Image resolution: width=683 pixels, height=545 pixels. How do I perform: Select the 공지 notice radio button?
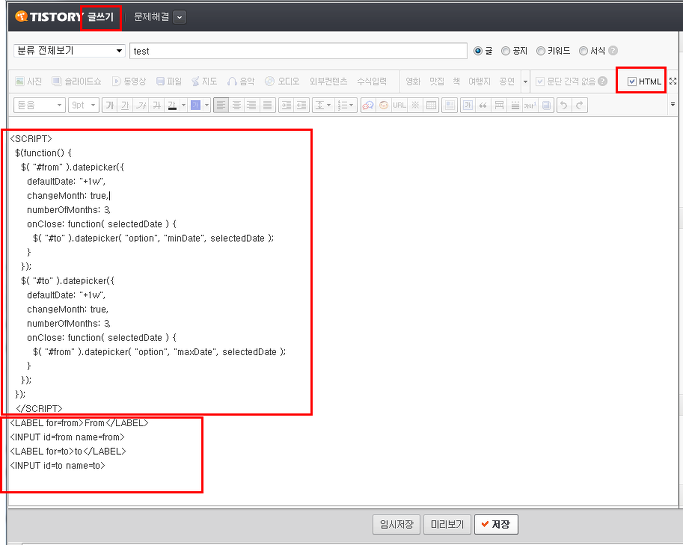coord(505,51)
